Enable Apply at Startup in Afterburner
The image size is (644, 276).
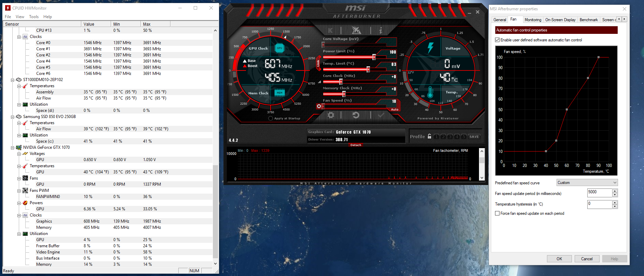click(x=271, y=118)
